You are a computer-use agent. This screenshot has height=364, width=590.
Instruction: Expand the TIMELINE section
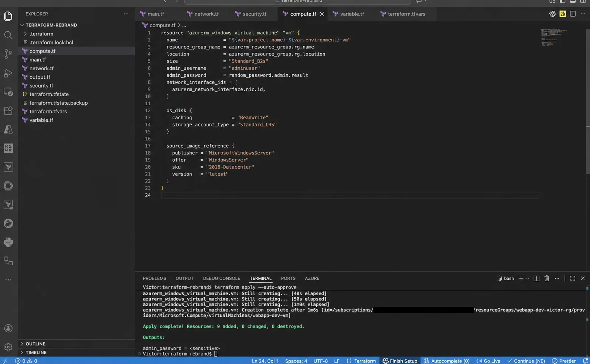pyautogui.click(x=36, y=353)
